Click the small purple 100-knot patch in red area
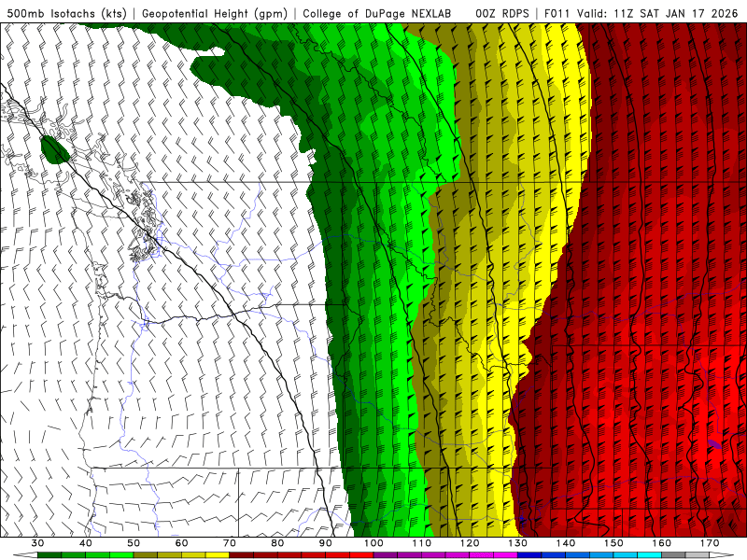This screenshot has width=747, height=560. click(714, 444)
